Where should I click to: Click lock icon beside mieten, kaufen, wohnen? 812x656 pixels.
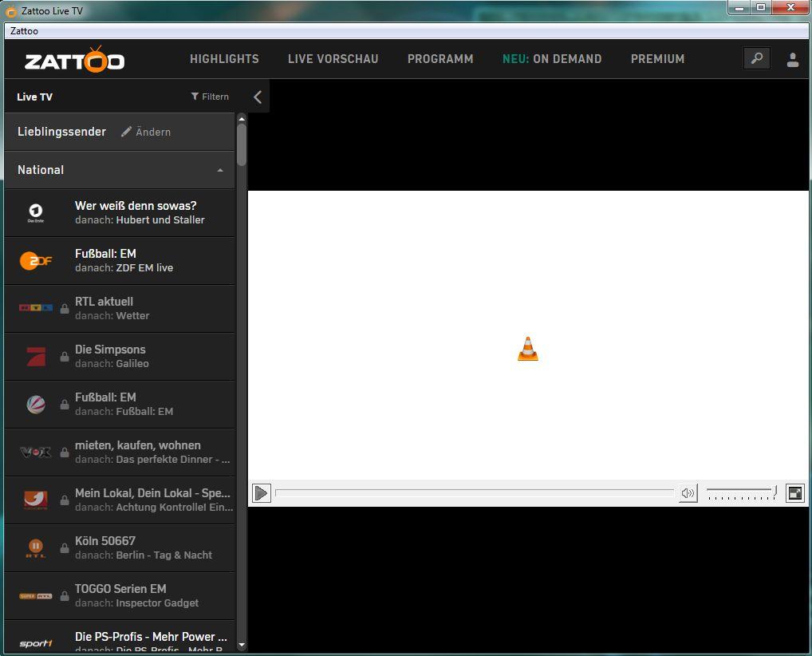[x=65, y=452]
